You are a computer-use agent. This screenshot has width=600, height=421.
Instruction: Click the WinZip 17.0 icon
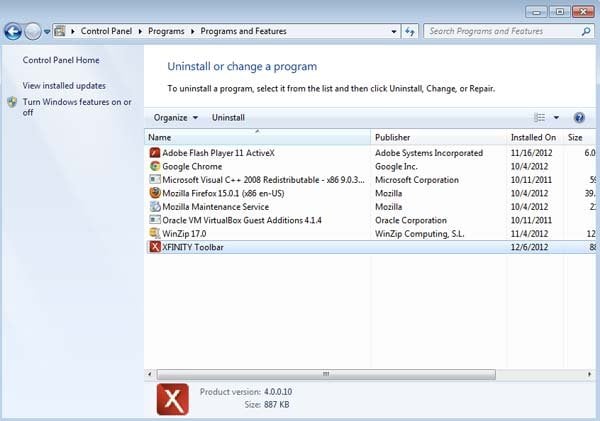[x=155, y=233]
